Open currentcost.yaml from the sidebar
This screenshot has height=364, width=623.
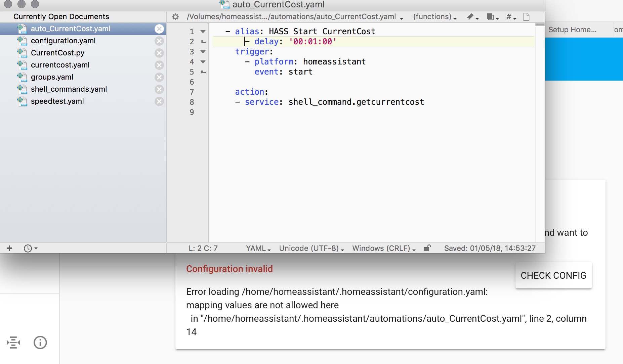(x=83, y=65)
